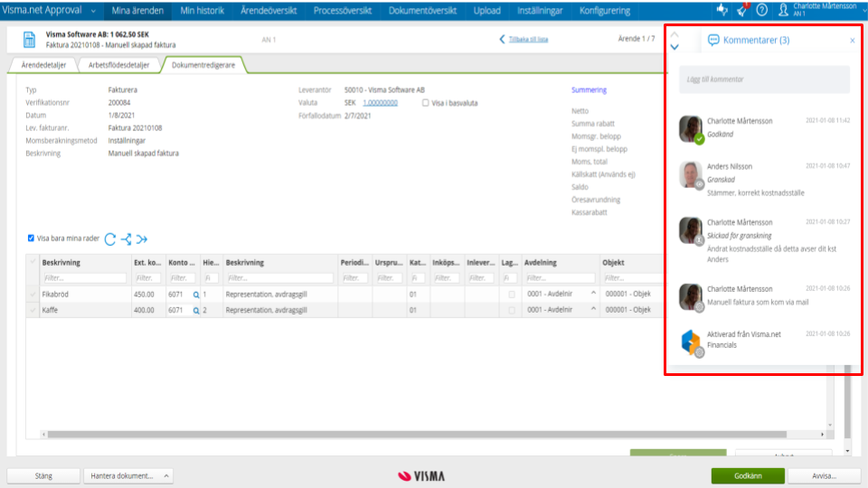The image size is (868, 488).
Task: Open the Mina ärenden menu
Action: tap(137, 11)
